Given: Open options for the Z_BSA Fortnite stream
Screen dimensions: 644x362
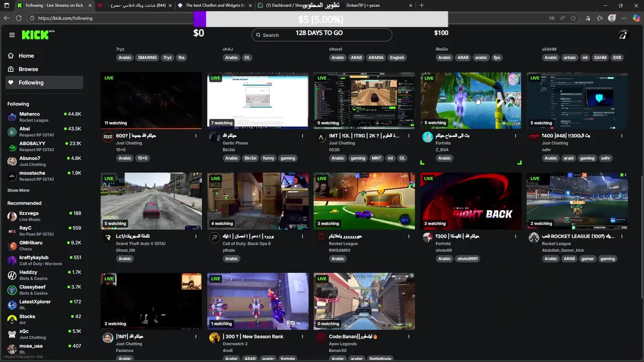Looking at the screenshot, I should (515, 136).
